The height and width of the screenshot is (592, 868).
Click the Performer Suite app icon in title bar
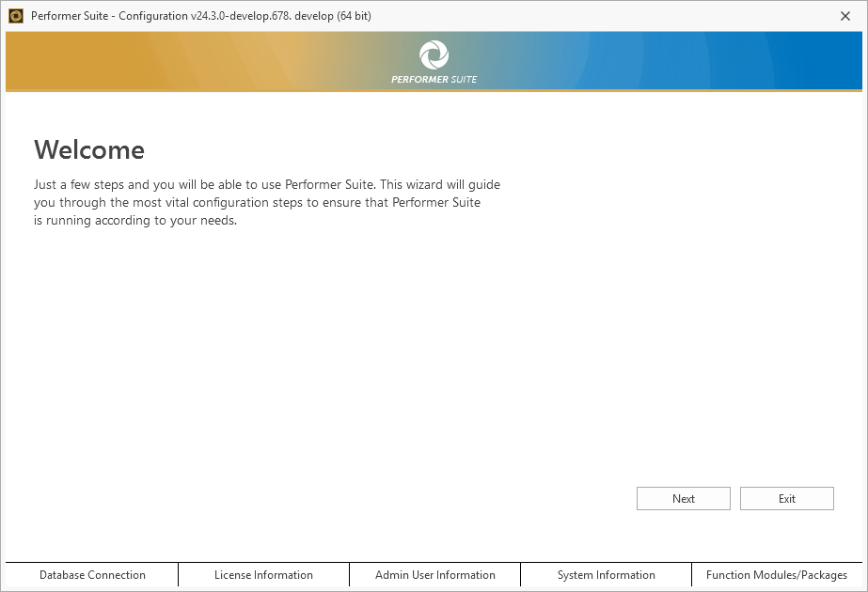tap(16, 16)
